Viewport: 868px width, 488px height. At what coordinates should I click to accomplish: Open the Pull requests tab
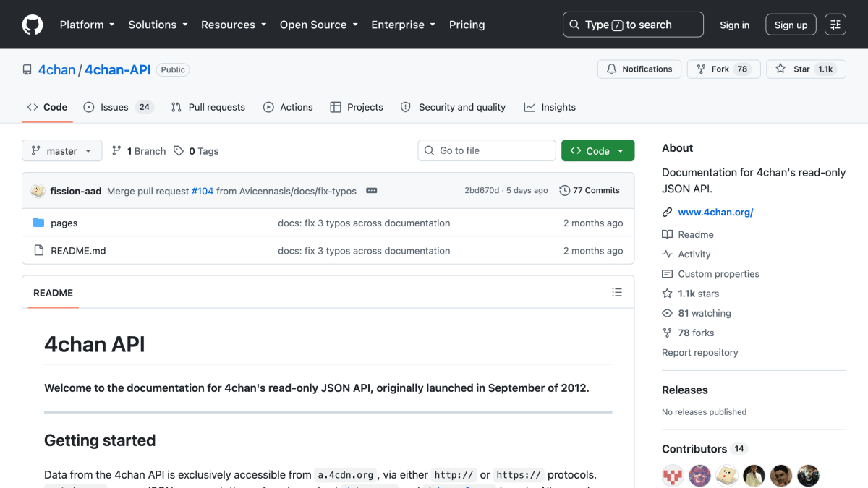tap(208, 107)
